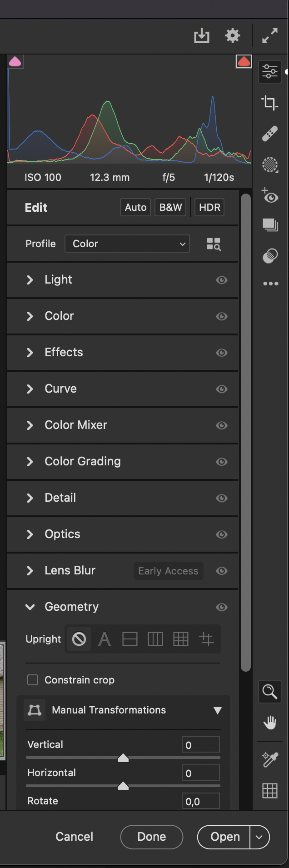Click the Zoom tool magnifier
Screen dimensions: 289x868
(x=270, y=692)
